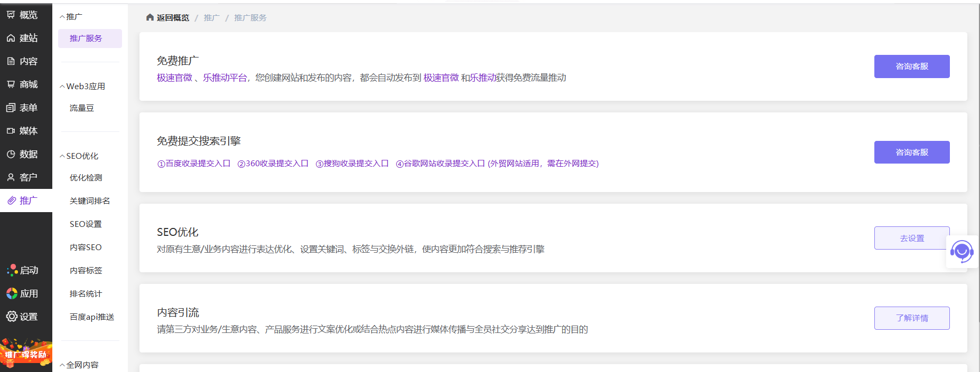Screen dimensions: 980x372
Task: Open the 百度api推送 menu item
Action: click(92, 317)
